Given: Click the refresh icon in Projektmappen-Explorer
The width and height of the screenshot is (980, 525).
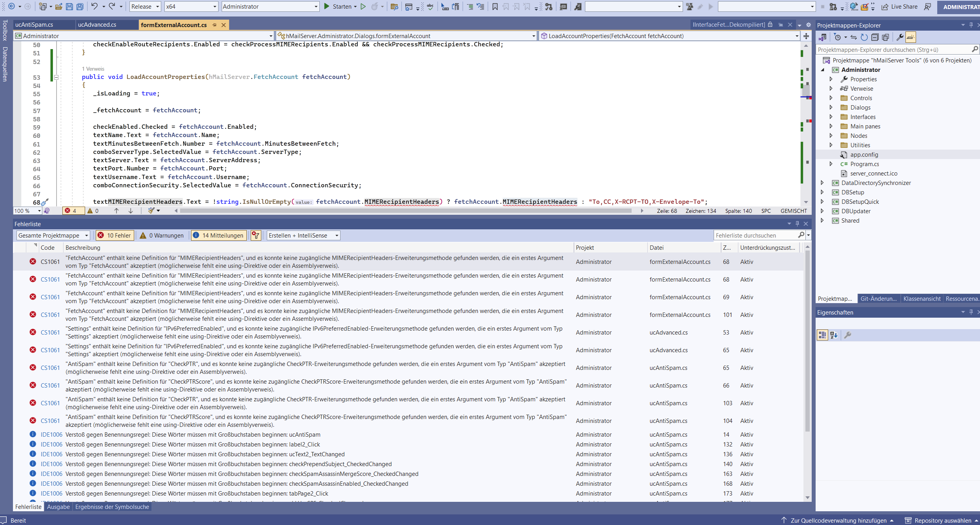Looking at the screenshot, I should [864, 37].
